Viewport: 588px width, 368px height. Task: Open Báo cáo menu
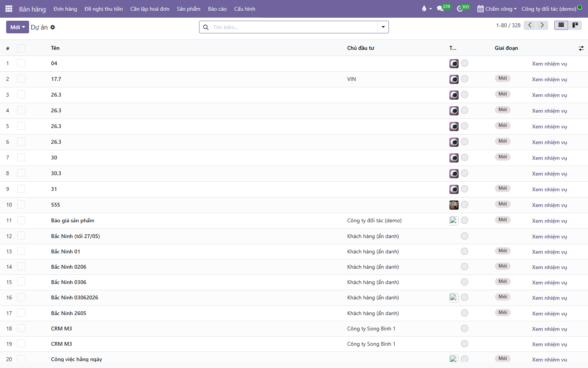217,9
